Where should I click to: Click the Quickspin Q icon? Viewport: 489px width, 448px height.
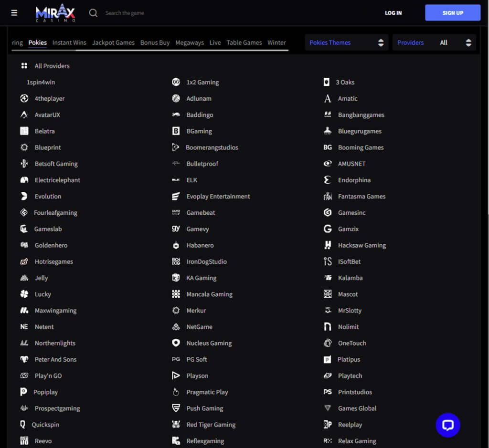click(22, 424)
